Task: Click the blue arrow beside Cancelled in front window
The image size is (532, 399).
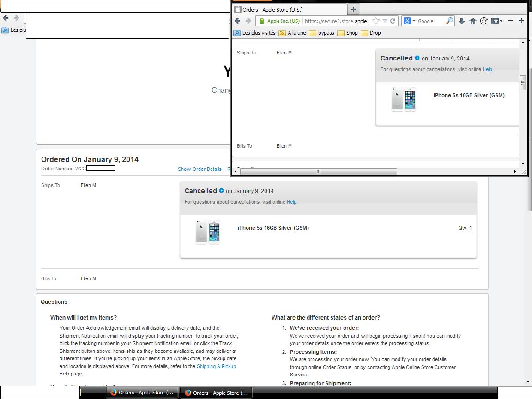Action: coord(417,58)
